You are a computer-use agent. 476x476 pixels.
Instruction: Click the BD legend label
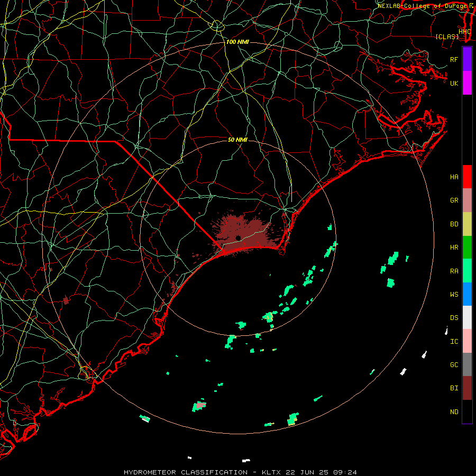tap(454, 224)
